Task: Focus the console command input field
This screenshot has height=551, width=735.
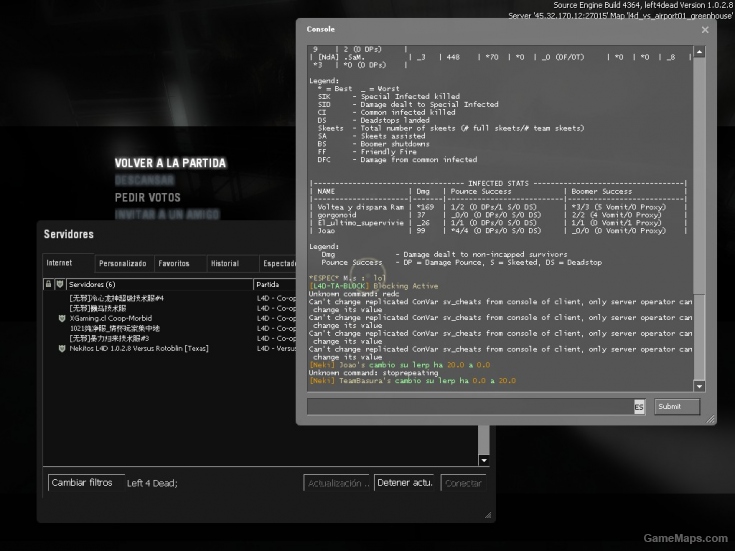Action: point(470,407)
